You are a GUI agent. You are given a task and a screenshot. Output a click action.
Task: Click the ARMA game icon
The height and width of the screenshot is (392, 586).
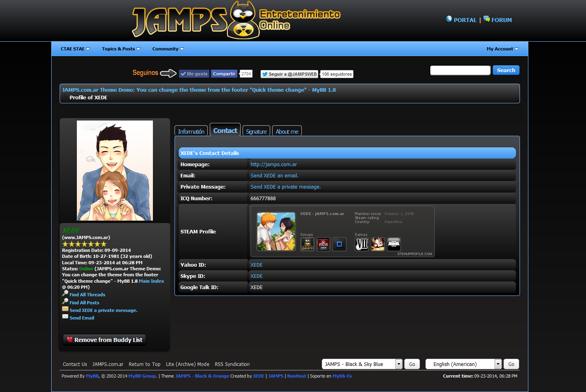[394, 244]
